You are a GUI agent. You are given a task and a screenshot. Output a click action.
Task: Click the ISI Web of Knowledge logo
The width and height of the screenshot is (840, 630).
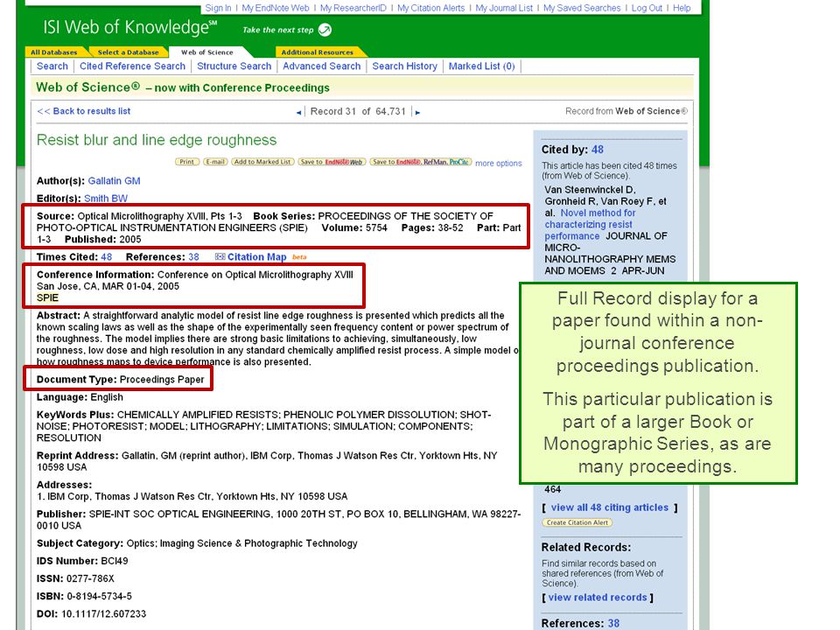point(129,27)
